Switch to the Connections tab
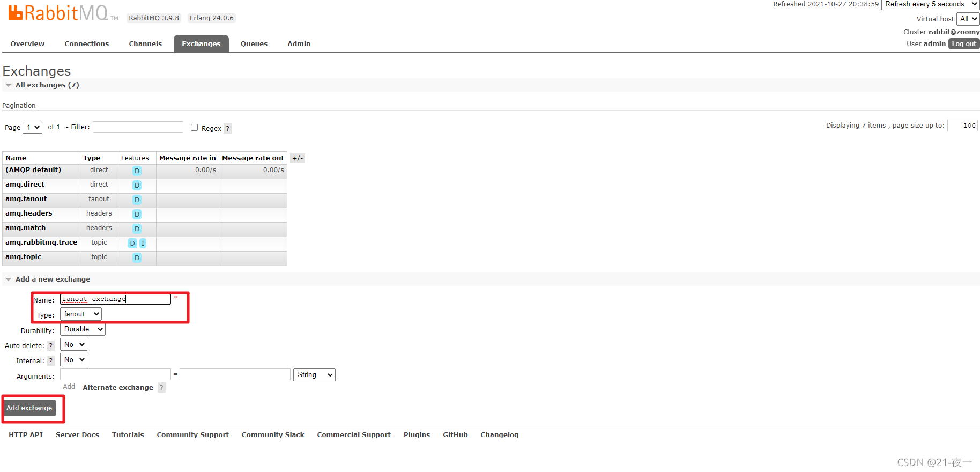 pos(87,44)
